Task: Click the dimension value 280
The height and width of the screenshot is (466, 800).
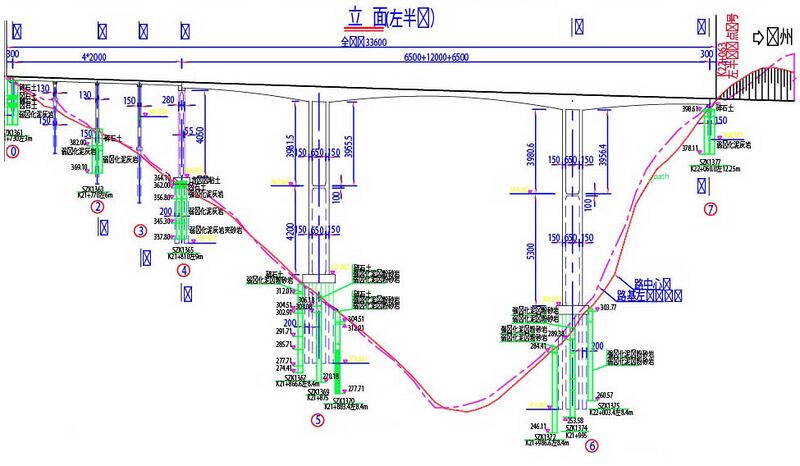Action: coord(168,100)
